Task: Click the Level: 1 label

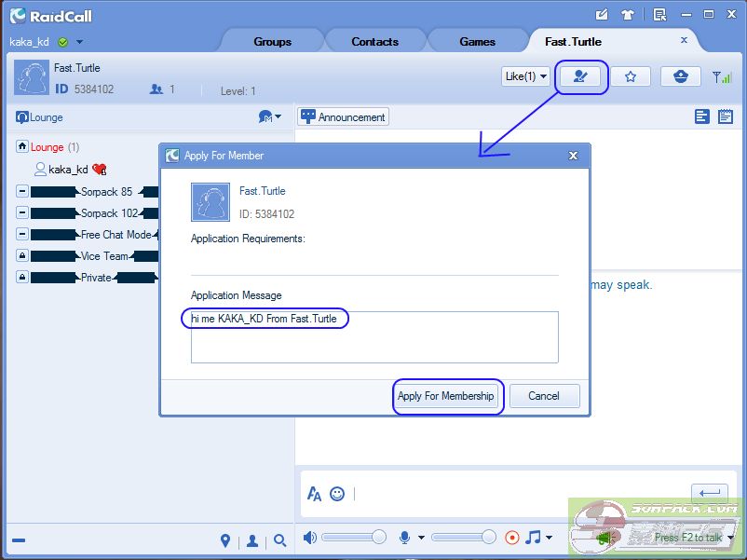Action: click(x=238, y=91)
